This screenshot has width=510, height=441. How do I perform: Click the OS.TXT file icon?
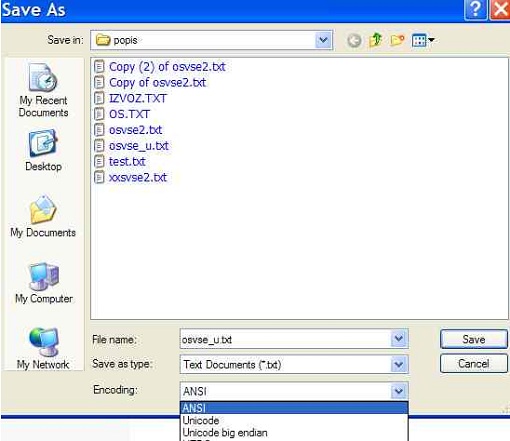point(99,114)
